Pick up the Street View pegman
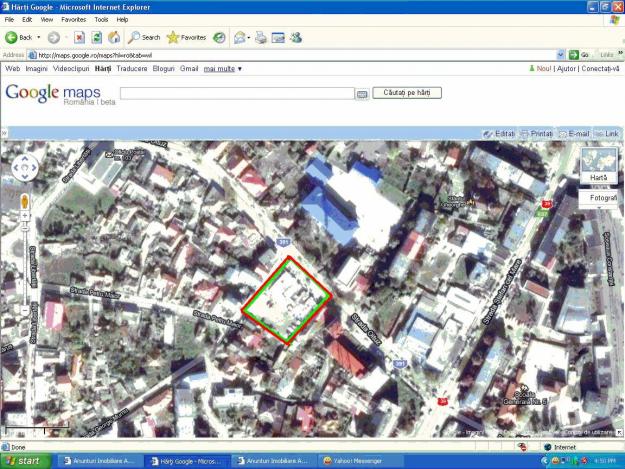Image resolution: width=625 pixels, height=469 pixels. coord(25,202)
